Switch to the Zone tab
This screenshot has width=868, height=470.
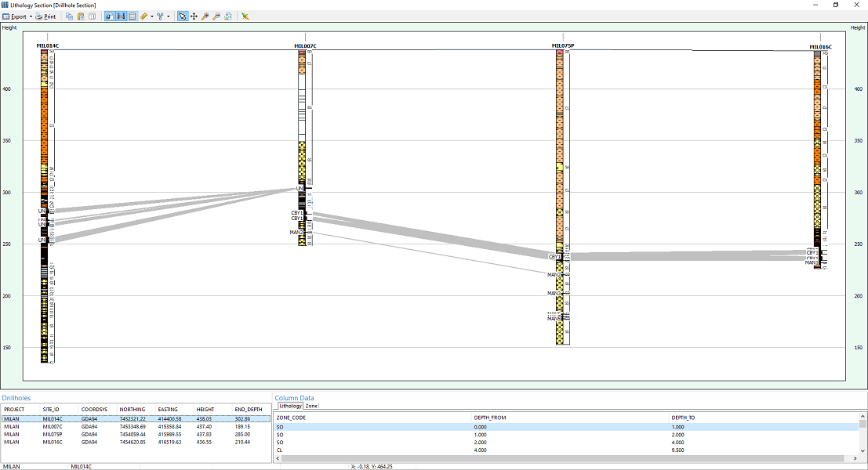tap(311, 406)
